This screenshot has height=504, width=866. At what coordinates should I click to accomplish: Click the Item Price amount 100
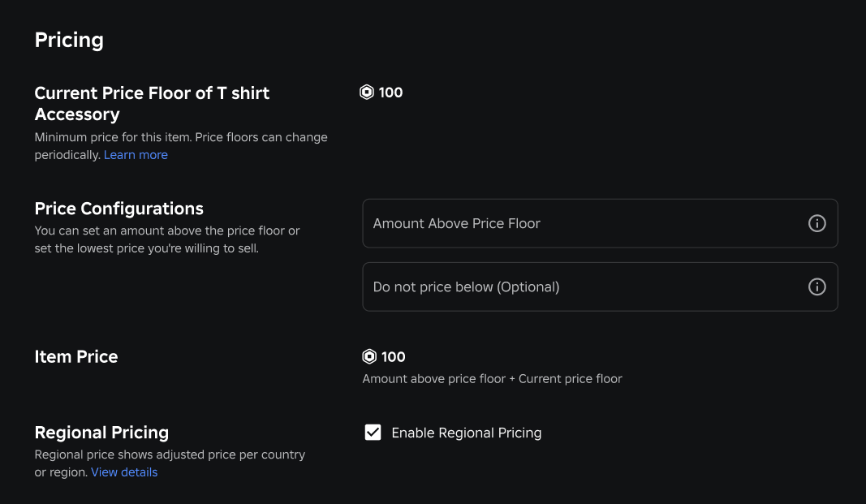(x=394, y=356)
